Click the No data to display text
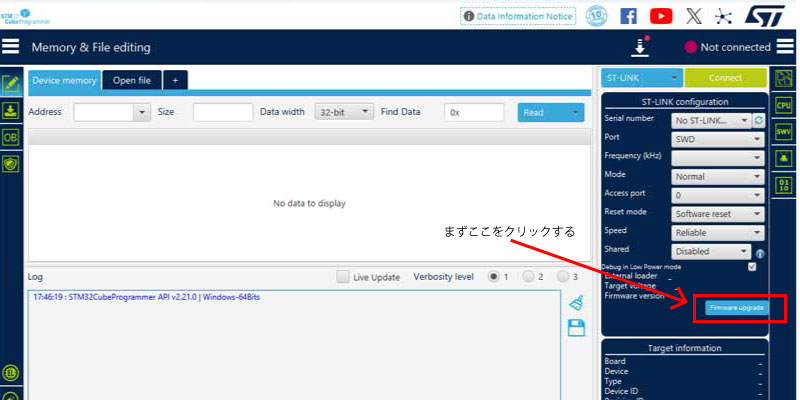 309,203
